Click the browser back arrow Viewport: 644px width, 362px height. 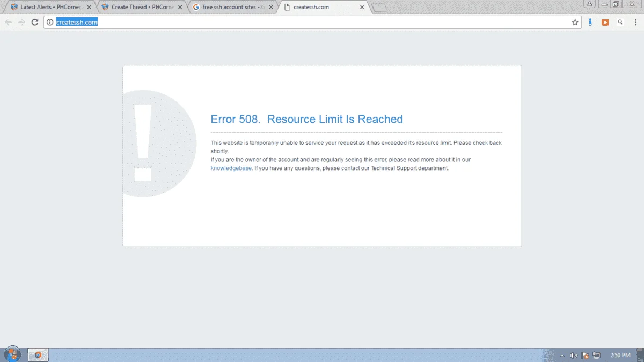tap(8, 22)
